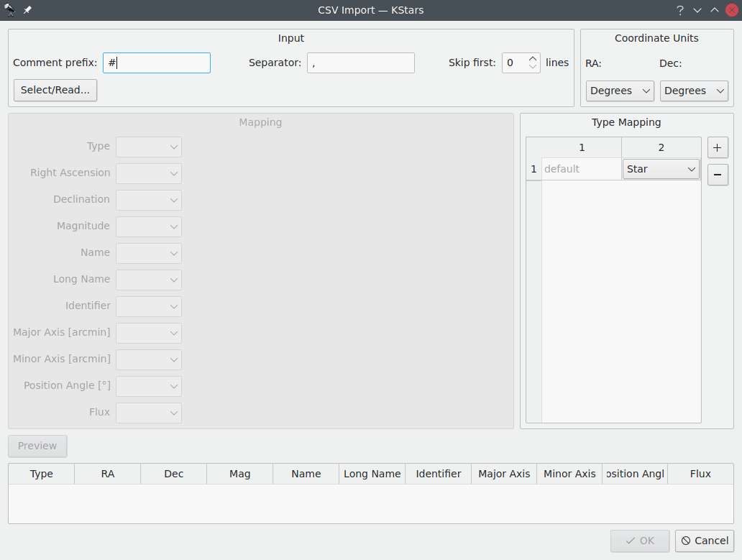Viewport: 742px width, 560px height.
Task: Click the shade-down chevron icon in the title bar
Action: pos(696,10)
